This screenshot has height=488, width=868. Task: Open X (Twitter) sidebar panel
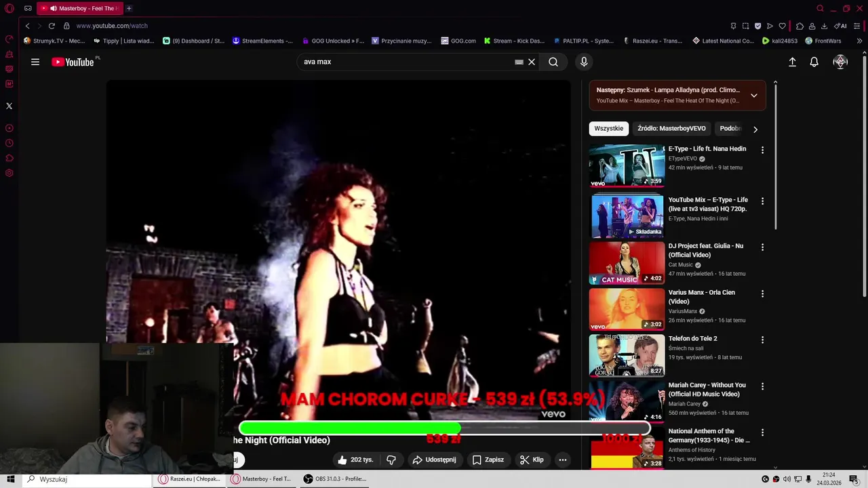click(9, 106)
